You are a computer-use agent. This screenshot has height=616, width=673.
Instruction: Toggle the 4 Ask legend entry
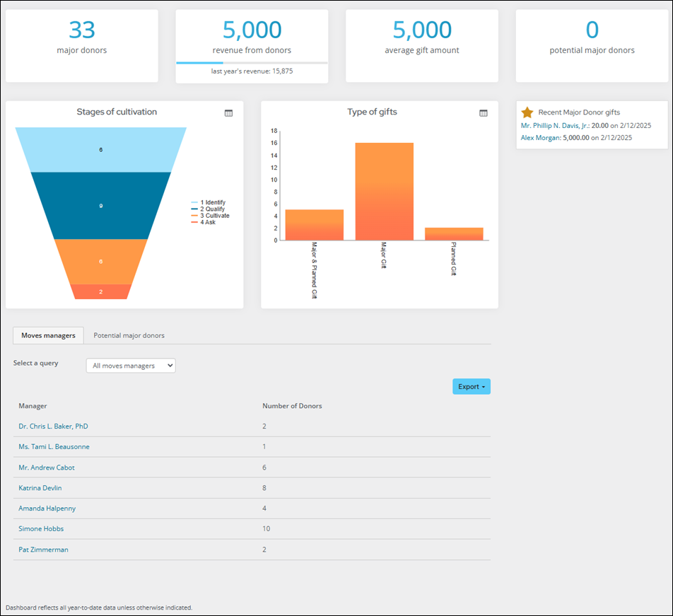point(204,222)
